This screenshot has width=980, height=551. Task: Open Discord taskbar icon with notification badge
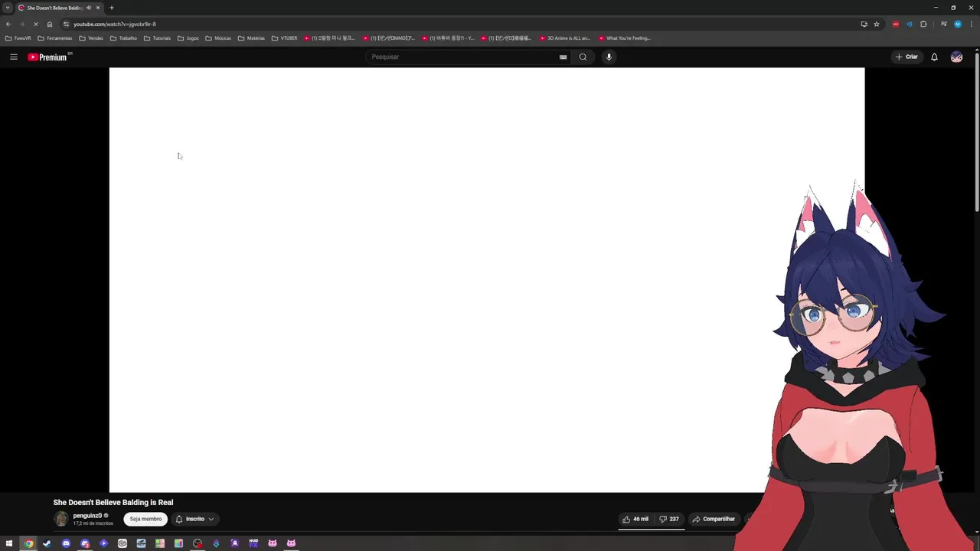click(x=84, y=543)
